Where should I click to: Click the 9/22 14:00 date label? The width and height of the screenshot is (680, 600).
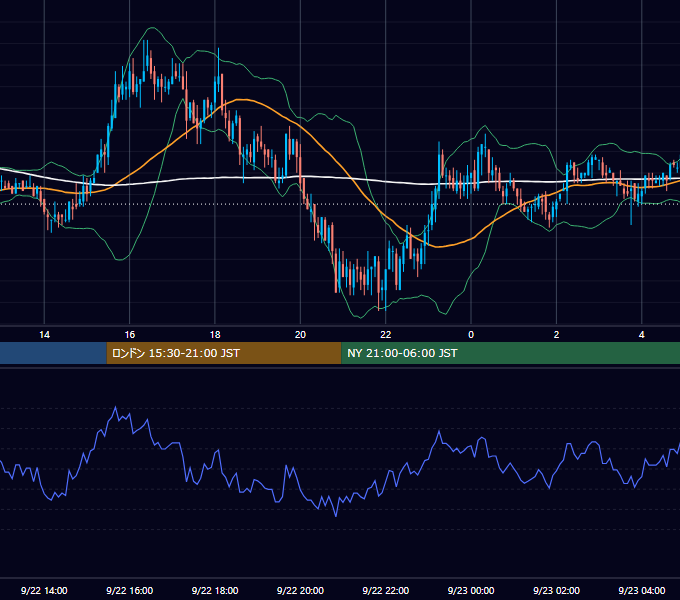click(44, 590)
